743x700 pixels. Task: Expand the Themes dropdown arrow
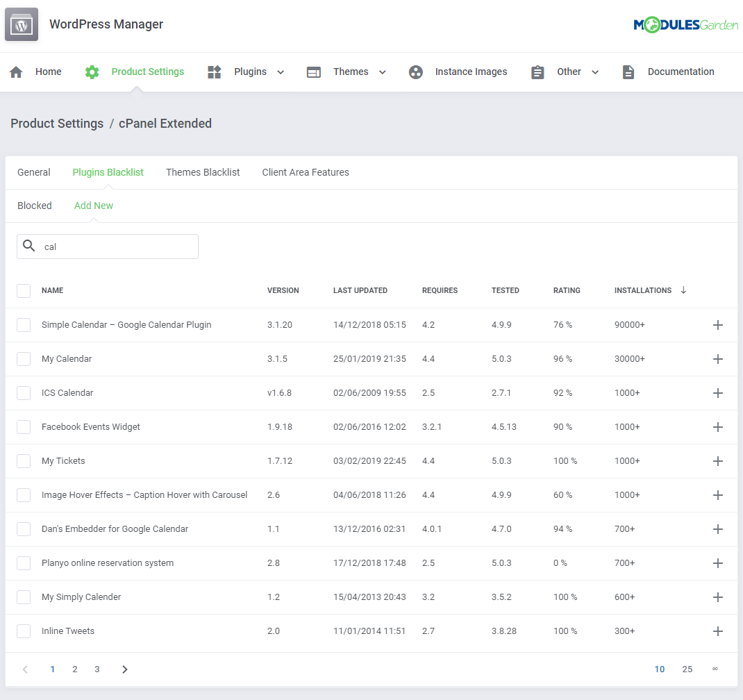[x=383, y=72]
